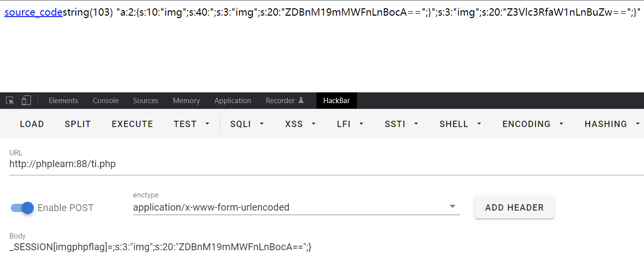Toggle the Enable POST switch
644x258 pixels.
(22, 208)
